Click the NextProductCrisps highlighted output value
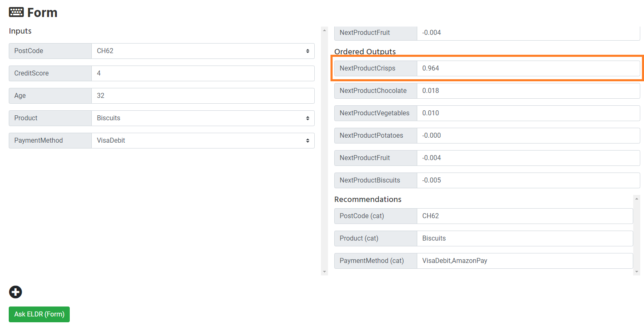 (527, 68)
